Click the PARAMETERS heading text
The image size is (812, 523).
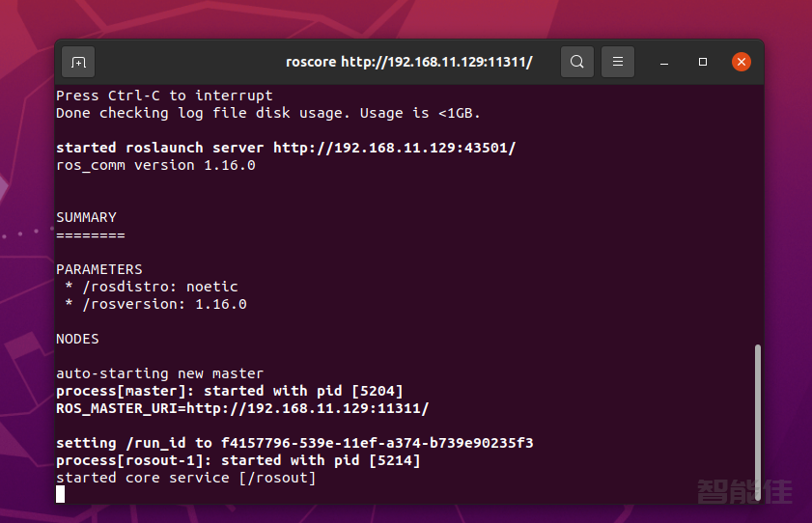(98, 269)
